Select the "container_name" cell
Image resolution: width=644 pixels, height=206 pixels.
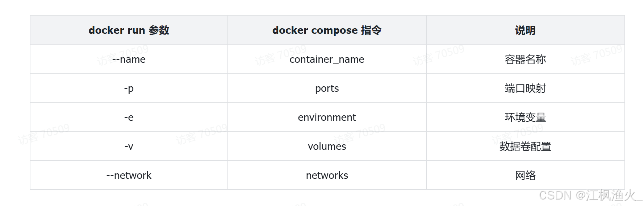[x=327, y=59]
